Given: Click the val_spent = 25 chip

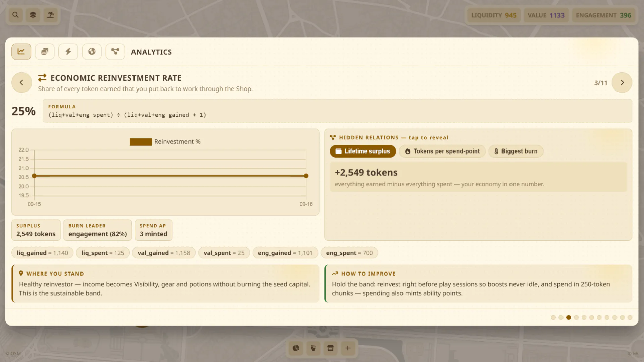Looking at the screenshot, I should click(224, 253).
